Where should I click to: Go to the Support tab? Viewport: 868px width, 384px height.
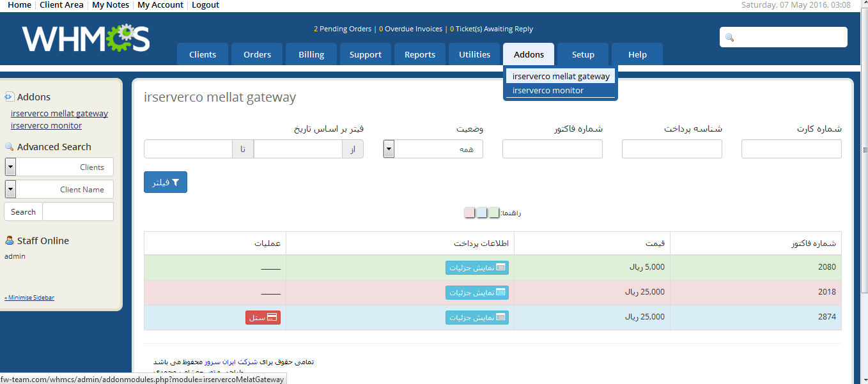[366, 54]
